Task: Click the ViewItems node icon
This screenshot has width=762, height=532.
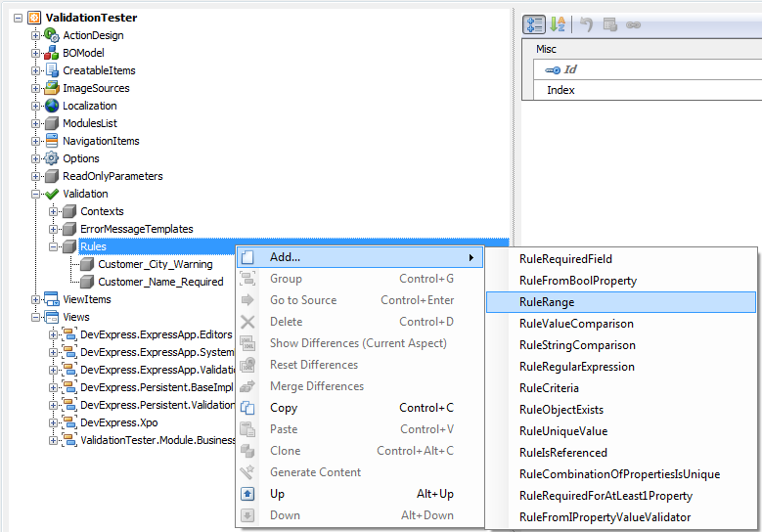Action: (52, 299)
